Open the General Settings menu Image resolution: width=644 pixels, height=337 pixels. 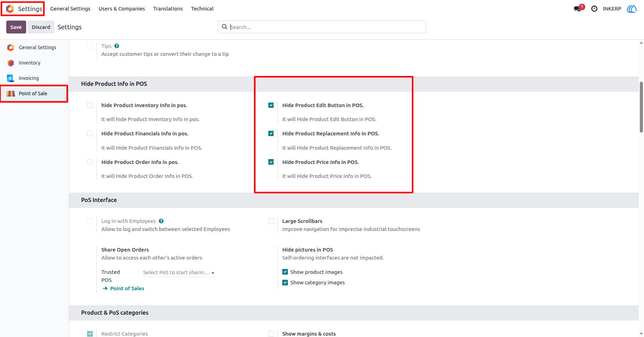70,9
